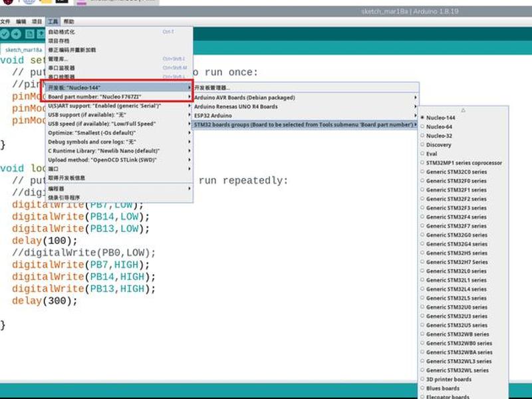Open the file manager folder in the taskbar
Viewport: 532px width, 399px height.
click(45, 2)
